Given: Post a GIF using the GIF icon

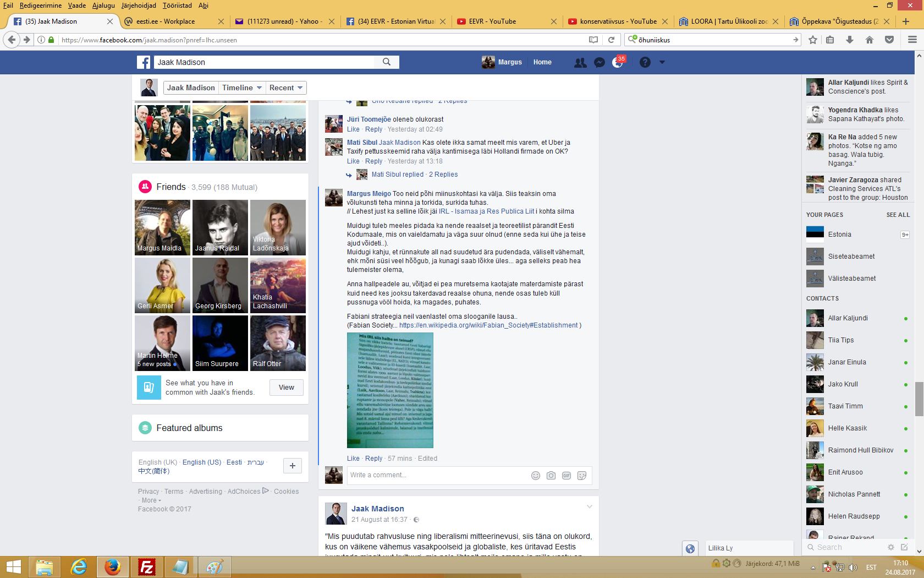Looking at the screenshot, I should [x=566, y=476].
